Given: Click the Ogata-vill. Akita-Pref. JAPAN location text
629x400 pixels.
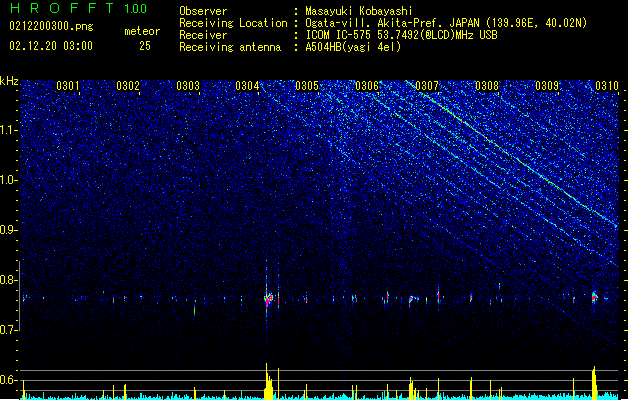Looking at the screenshot, I should [x=446, y=23].
